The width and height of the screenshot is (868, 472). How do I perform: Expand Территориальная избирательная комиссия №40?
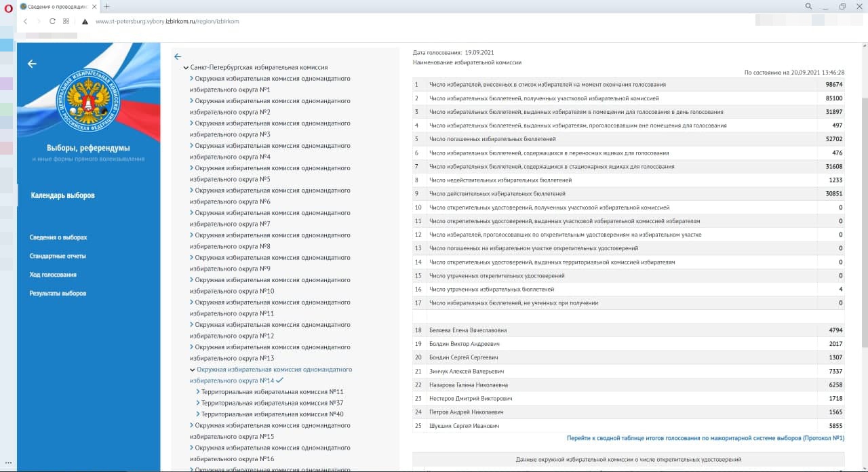(x=198, y=414)
